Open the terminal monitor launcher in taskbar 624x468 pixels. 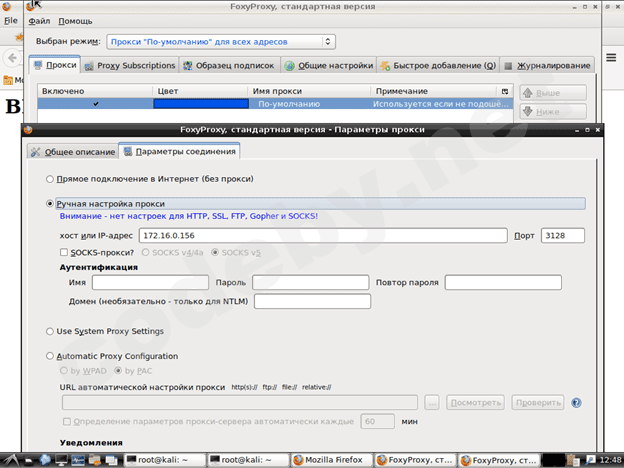pyautogui.click(x=61, y=460)
